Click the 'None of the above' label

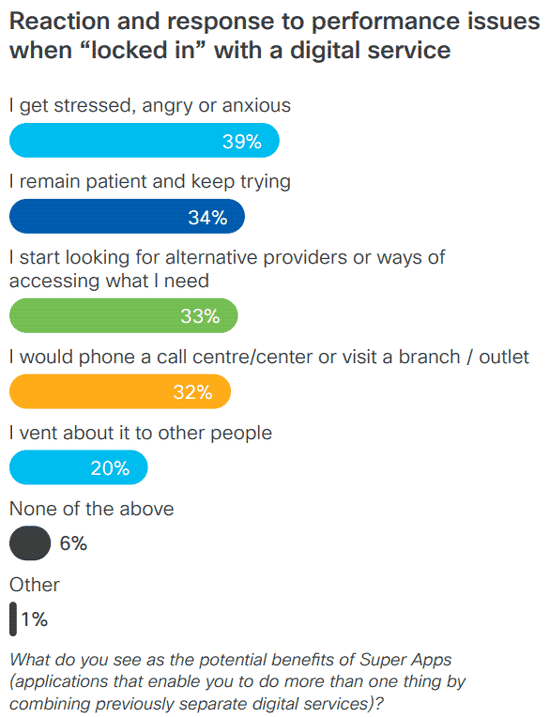tap(91, 509)
